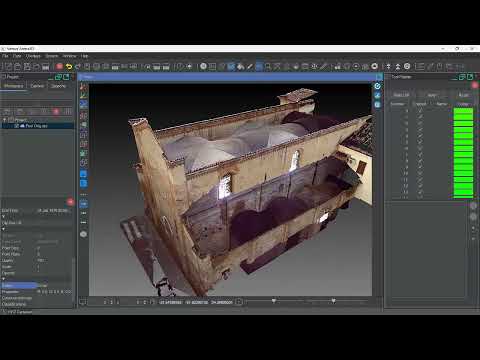Toggle the enabled checkmark in row 1
This screenshot has height=360, width=480.
click(x=420, y=110)
